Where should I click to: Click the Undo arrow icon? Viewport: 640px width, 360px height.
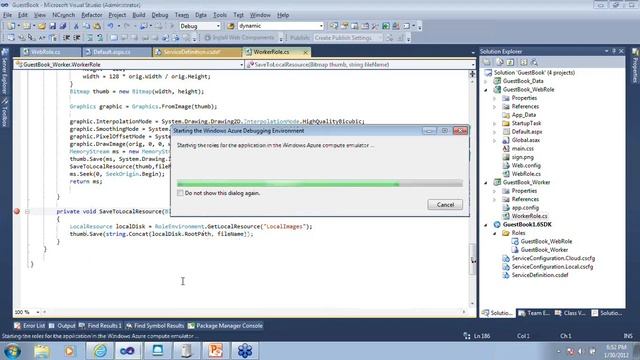[x=110, y=26]
